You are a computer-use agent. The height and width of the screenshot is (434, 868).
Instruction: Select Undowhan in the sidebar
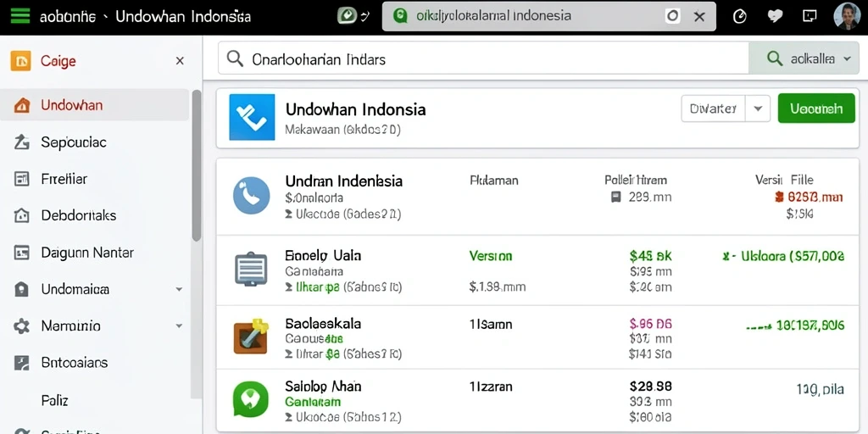pyautogui.click(x=95, y=105)
